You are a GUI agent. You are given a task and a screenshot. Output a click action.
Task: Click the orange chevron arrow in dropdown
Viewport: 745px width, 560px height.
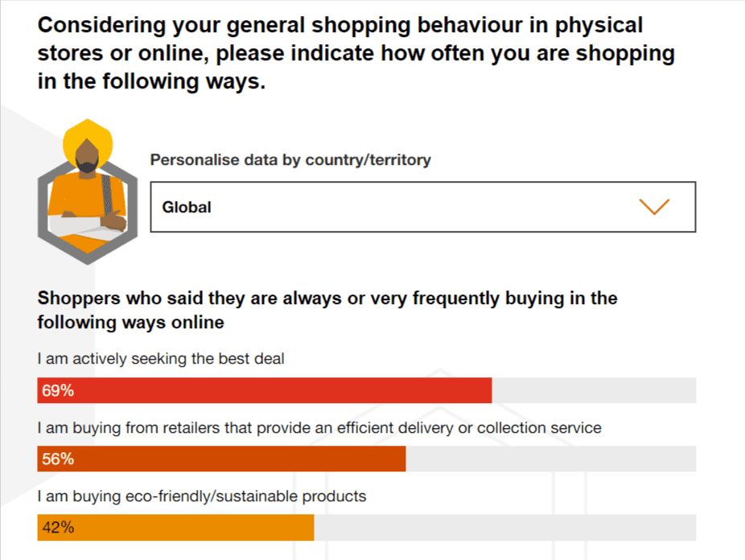coord(654,207)
